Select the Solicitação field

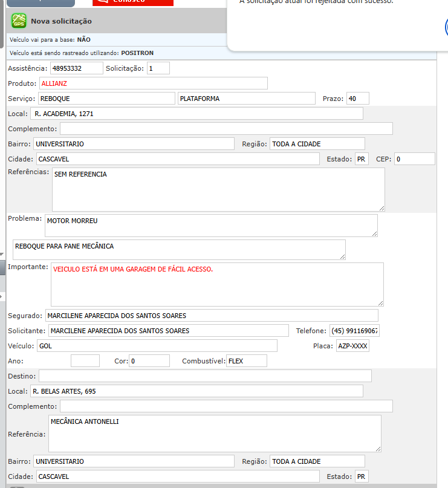158,68
